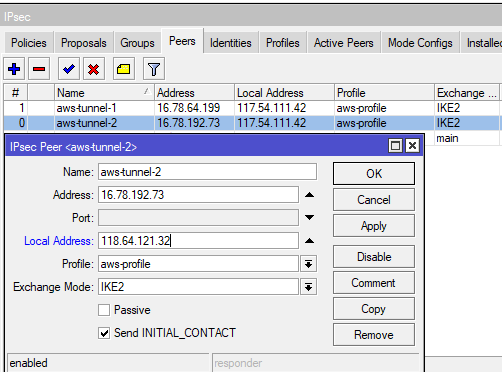Click IKE2 cell in aws-tunnel-1 row

(448, 108)
